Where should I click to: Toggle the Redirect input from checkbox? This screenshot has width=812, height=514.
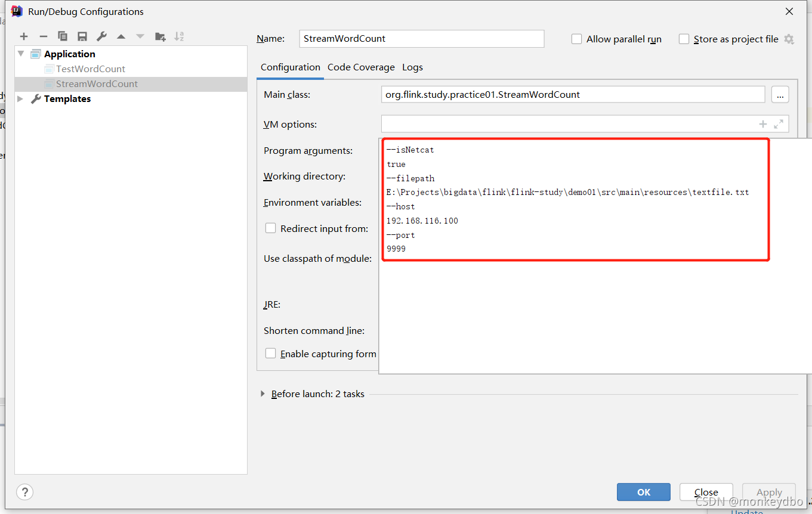coord(271,228)
